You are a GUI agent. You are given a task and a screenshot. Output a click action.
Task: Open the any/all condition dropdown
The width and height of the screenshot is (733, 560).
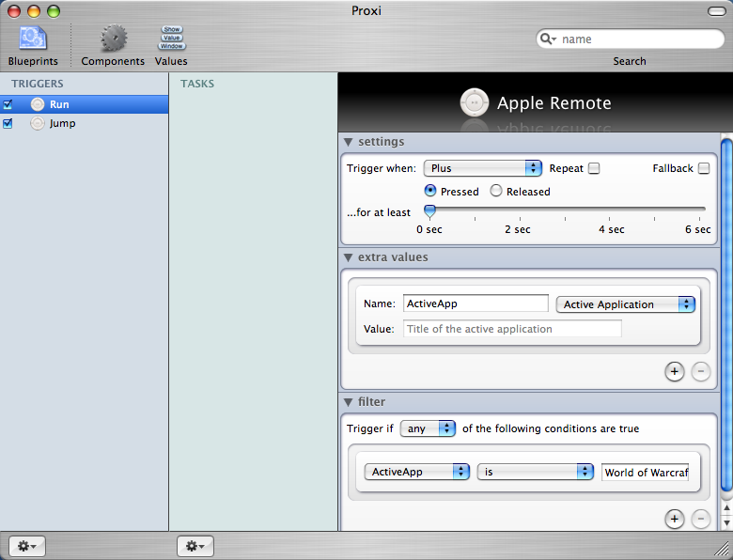pos(428,428)
